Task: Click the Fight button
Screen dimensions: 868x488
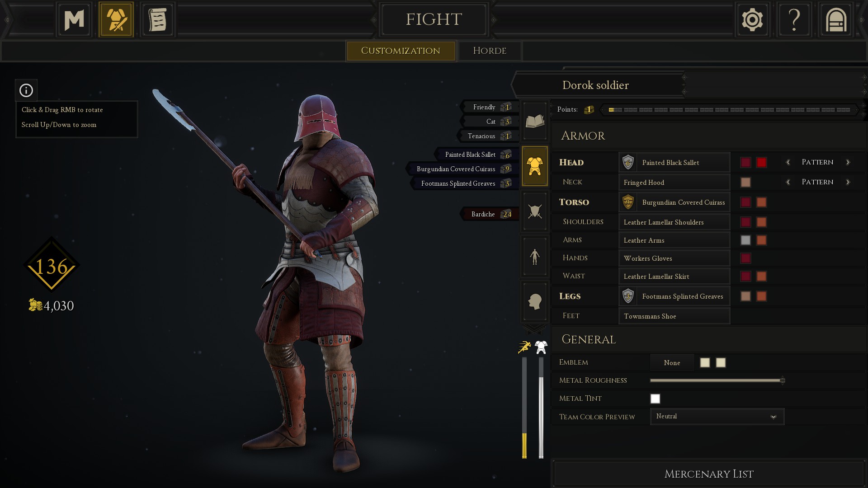Action: coord(434,19)
